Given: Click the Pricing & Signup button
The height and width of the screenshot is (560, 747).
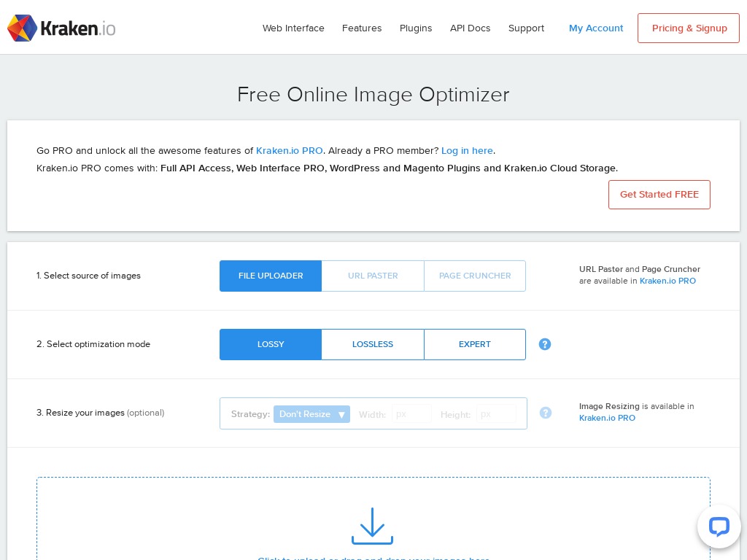Looking at the screenshot, I should point(689,28).
